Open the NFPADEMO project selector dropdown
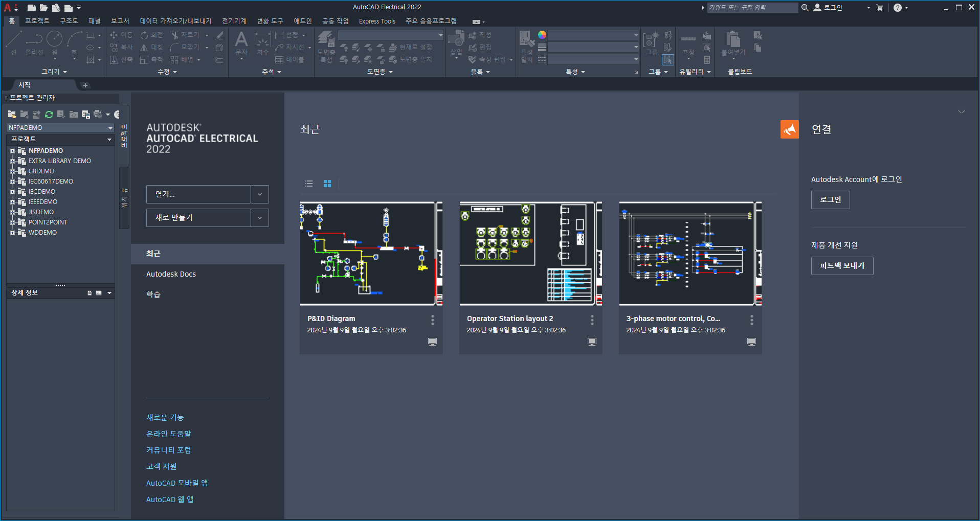980x521 pixels. coord(60,127)
